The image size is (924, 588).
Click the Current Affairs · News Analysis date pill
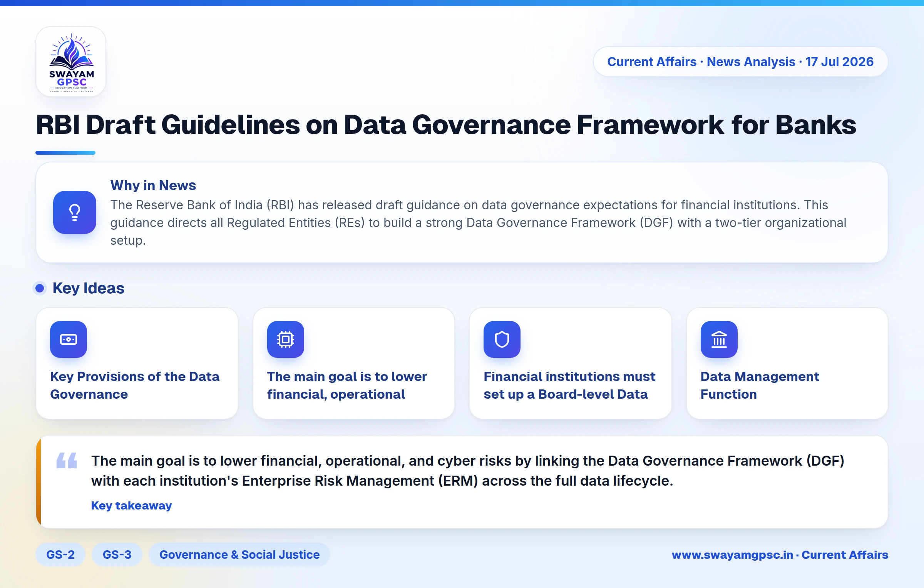740,62
